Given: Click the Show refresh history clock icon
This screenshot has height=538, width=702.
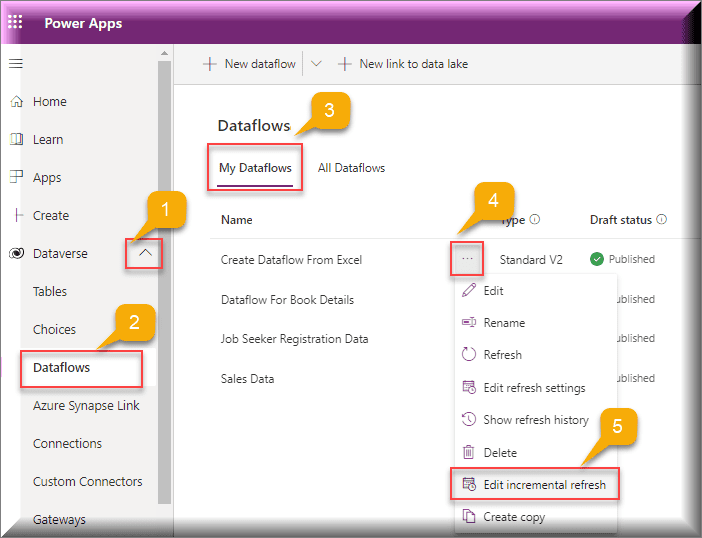Looking at the screenshot, I should point(469,419).
